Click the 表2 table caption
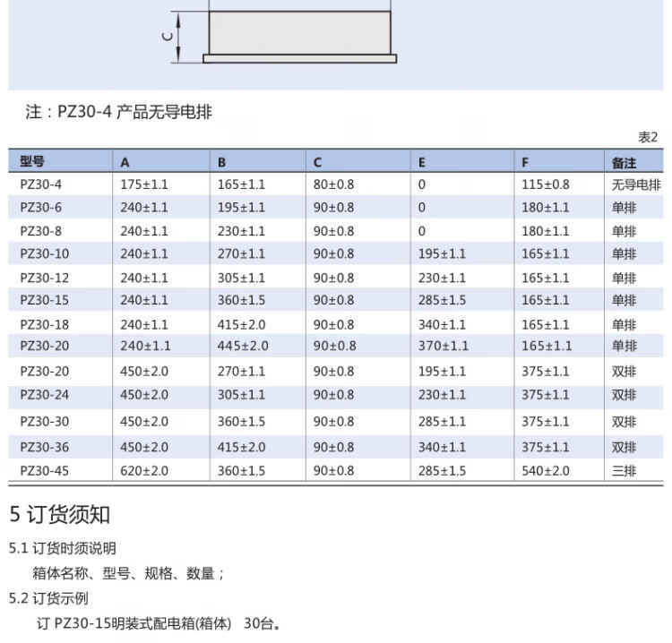Viewport: 672px width, 643px height. coord(647,137)
